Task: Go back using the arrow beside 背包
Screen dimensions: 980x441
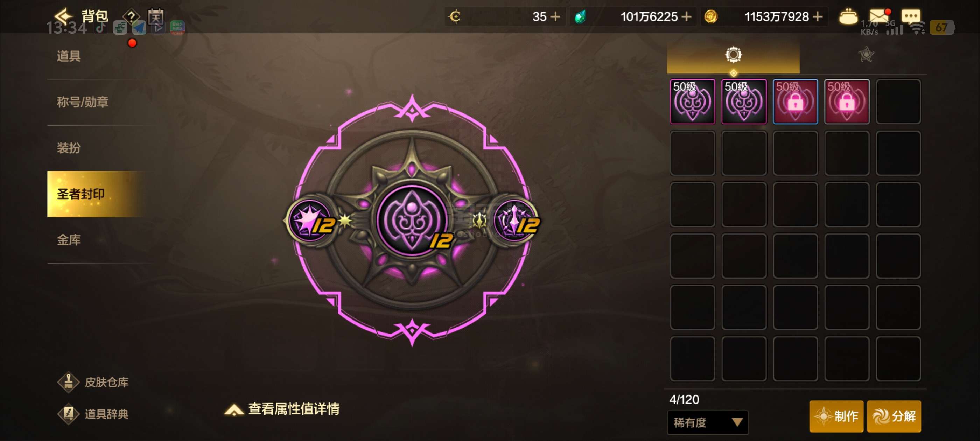Action: tap(63, 16)
